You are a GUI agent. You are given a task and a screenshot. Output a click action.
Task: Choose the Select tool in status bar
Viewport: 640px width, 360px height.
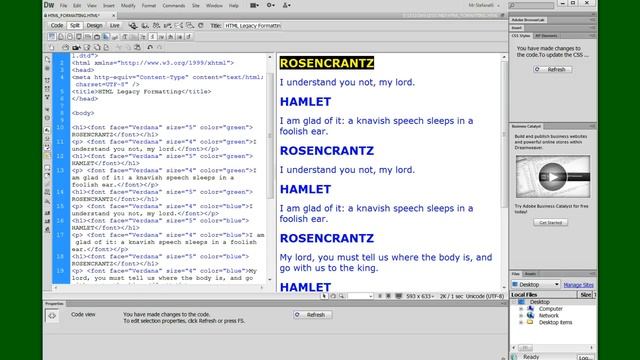coord(324,296)
